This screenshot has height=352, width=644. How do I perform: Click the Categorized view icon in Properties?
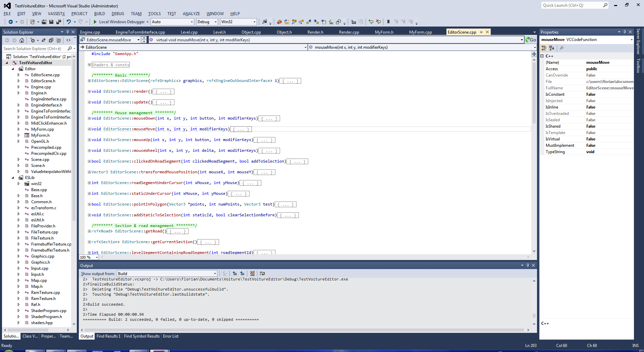pyautogui.click(x=544, y=48)
